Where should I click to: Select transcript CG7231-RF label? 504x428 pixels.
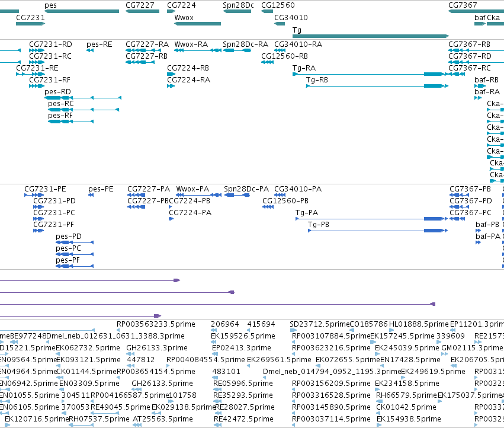[x=50, y=80]
